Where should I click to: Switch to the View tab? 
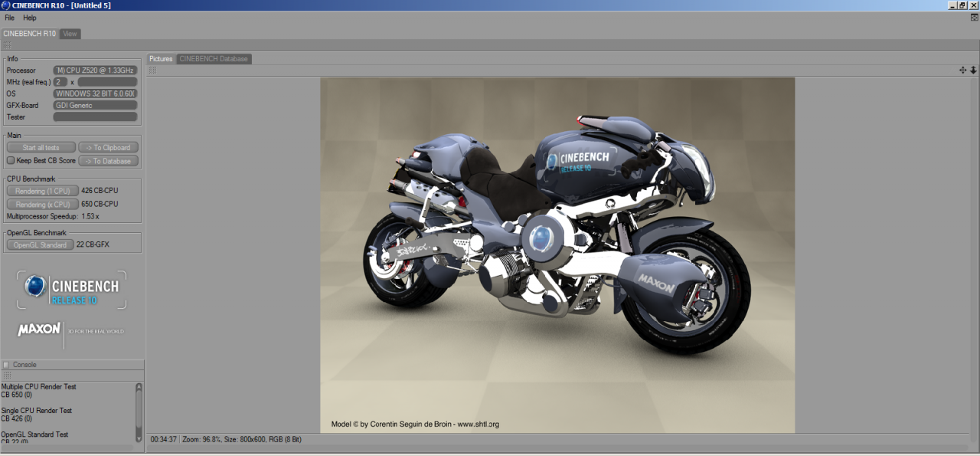click(x=70, y=34)
